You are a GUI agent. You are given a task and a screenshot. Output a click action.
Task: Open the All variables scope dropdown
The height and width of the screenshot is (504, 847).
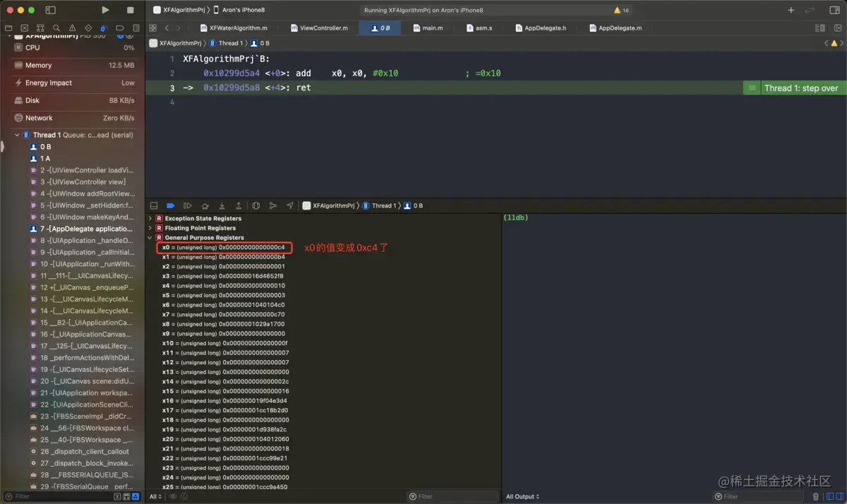[156, 497]
